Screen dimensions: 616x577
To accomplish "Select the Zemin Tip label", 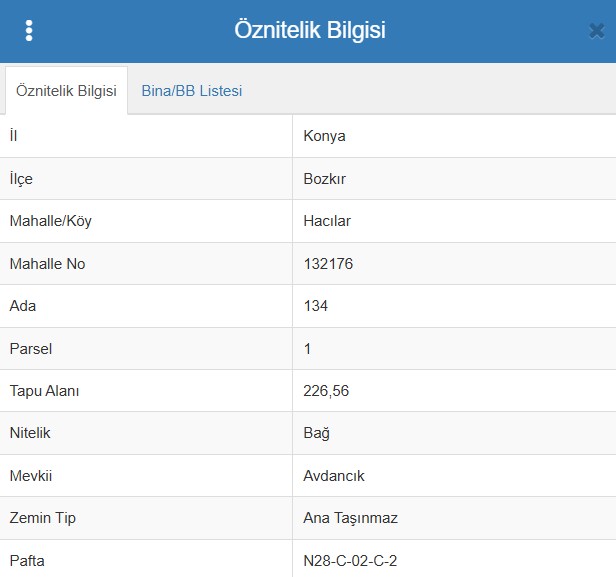I will tap(42, 518).
